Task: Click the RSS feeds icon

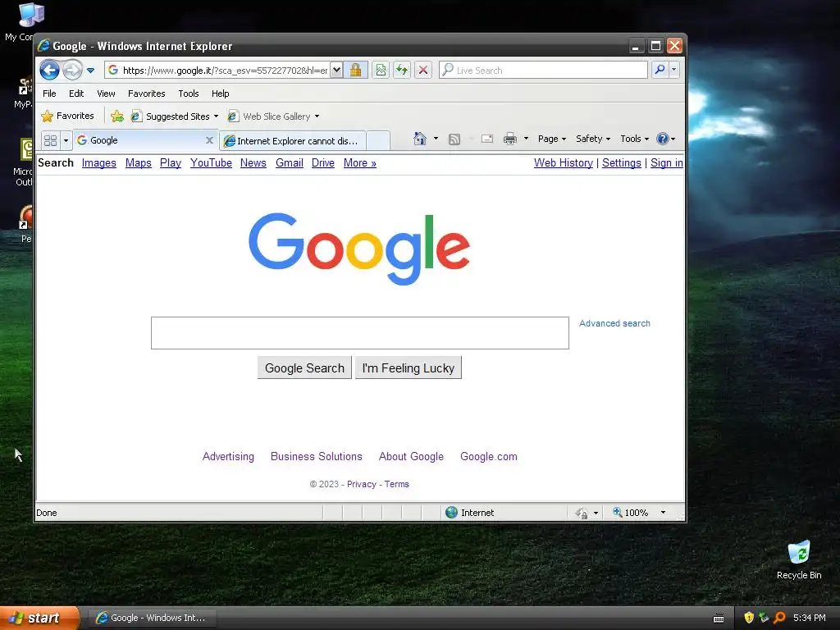Action: (454, 139)
